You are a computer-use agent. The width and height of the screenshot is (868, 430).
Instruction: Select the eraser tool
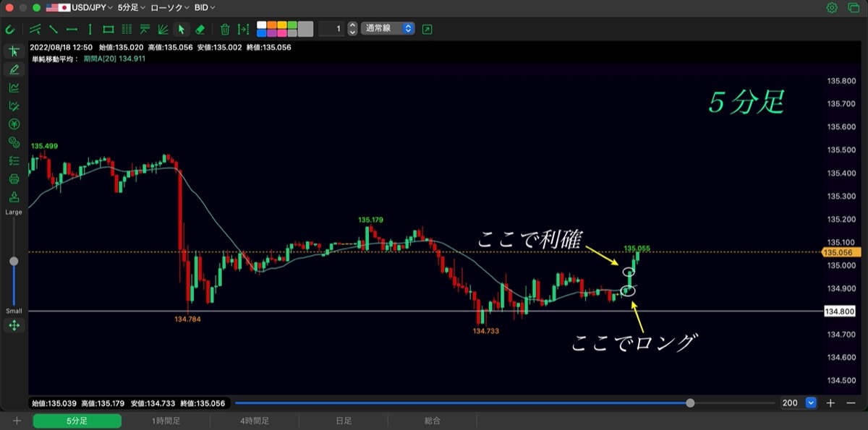(x=200, y=29)
